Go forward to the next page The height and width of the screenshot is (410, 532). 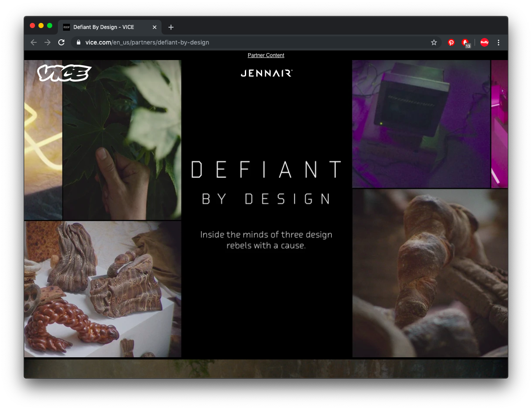(x=47, y=42)
